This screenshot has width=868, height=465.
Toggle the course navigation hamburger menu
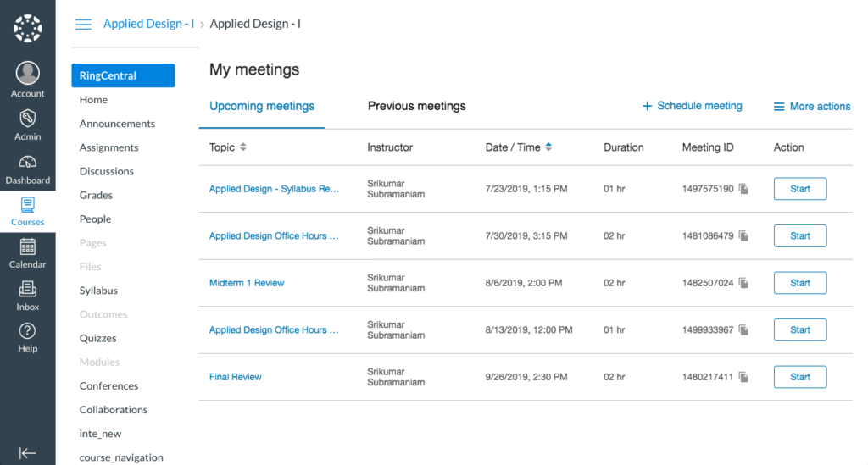coord(83,24)
